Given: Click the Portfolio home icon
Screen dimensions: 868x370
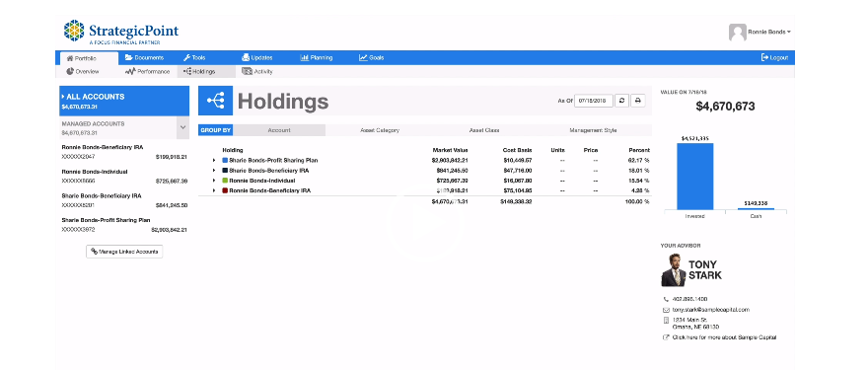Looking at the screenshot, I should [x=70, y=58].
